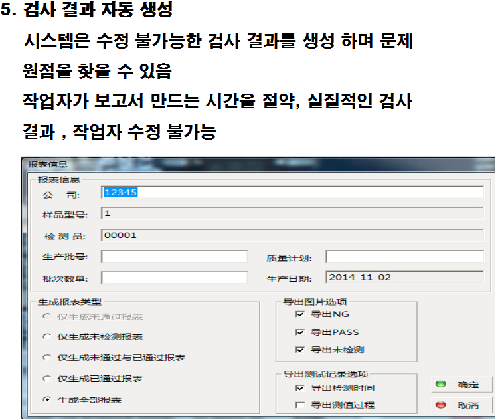Click the empty 批次数量 input field

(x=174, y=278)
